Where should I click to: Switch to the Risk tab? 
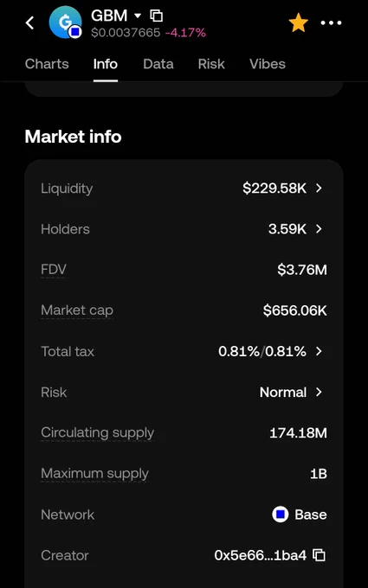coord(211,64)
